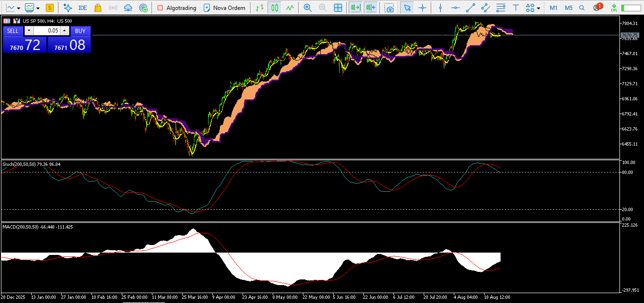Expand the shapes dropdown arrow
The width and height of the screenshot is (644, 303).
point(539,8)
